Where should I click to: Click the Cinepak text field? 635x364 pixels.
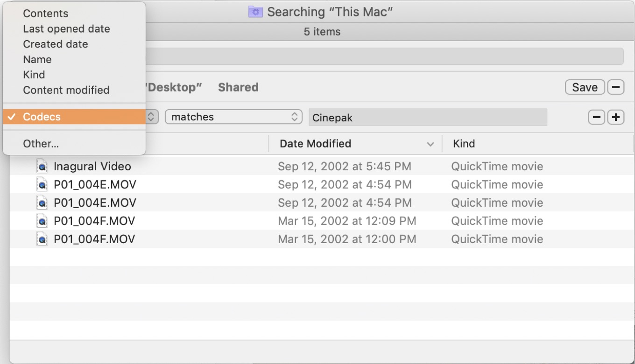pos(427,118)
